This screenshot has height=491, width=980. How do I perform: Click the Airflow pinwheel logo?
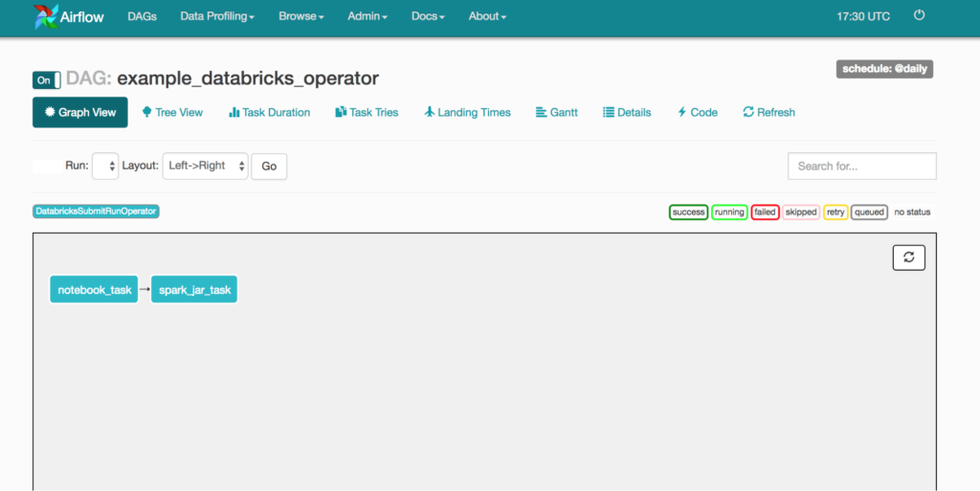point(45,16)
